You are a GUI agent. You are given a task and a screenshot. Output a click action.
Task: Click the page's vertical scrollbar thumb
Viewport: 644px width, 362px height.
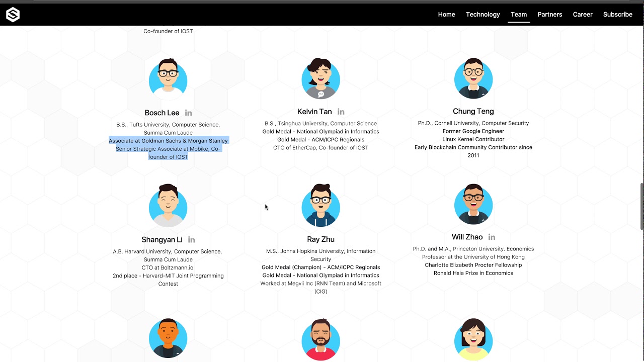pos(642,206)
